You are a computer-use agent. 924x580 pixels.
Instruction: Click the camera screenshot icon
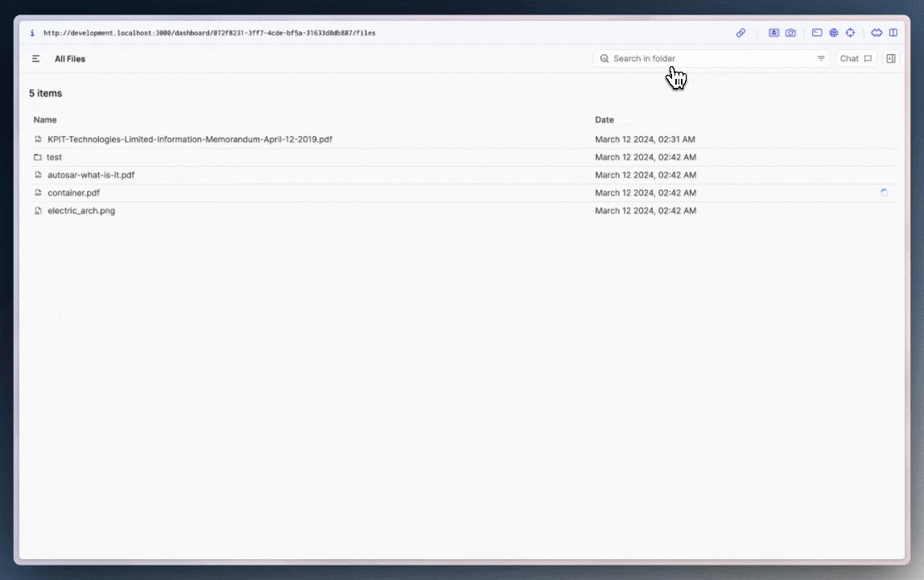click(790, 33)
